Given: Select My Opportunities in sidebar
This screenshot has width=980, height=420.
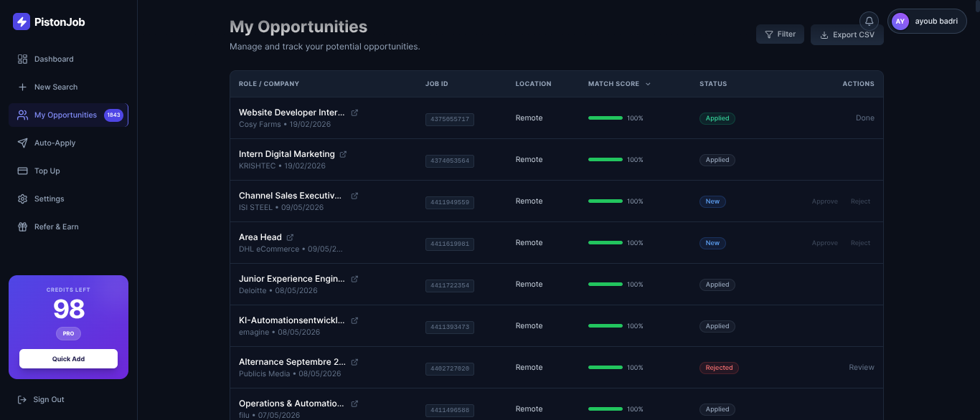Looking at the screenshot, I should (x=68, y=115).
